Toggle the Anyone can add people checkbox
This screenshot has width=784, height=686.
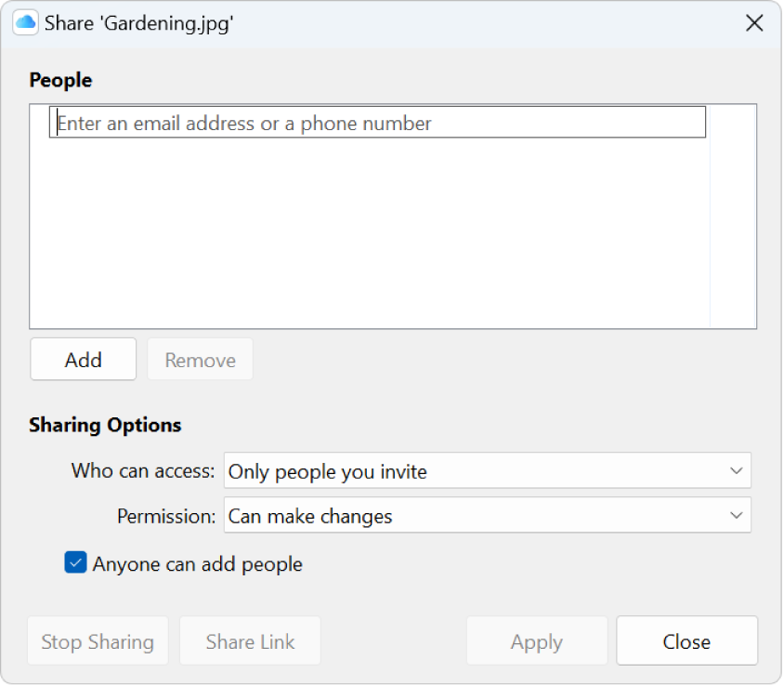click(75, 562)
